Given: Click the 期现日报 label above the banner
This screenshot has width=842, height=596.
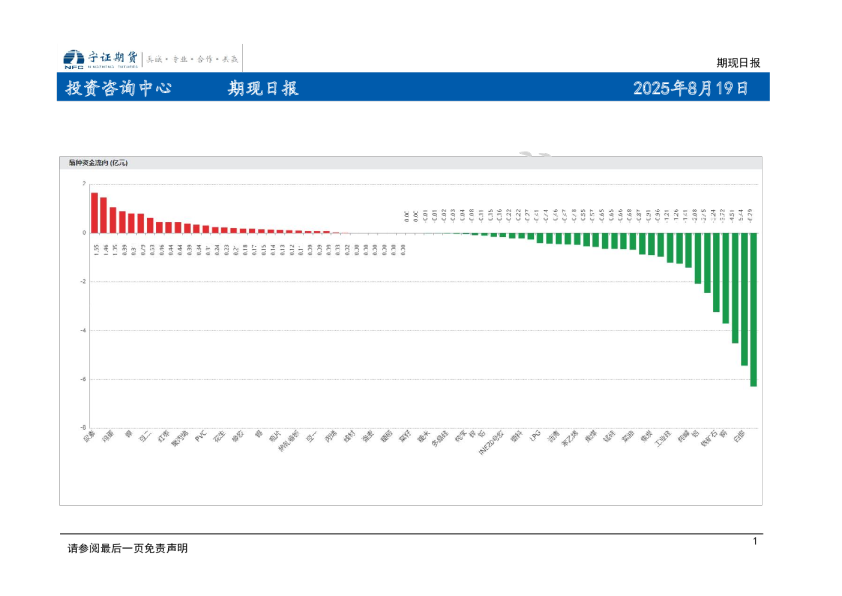Looking at the screenshot, I should pyautogui.click(x=738, y=63).
